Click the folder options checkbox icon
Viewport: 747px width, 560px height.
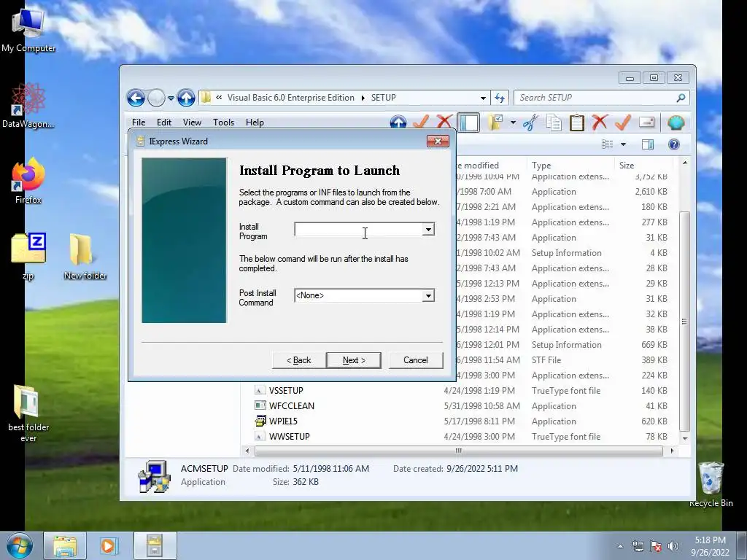(495, 122)
